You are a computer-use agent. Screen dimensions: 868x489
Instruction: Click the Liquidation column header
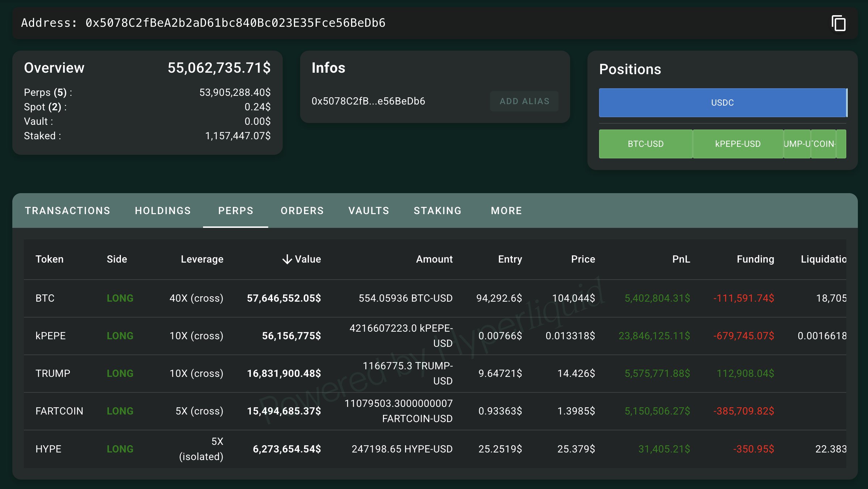[x=823, y=259]
